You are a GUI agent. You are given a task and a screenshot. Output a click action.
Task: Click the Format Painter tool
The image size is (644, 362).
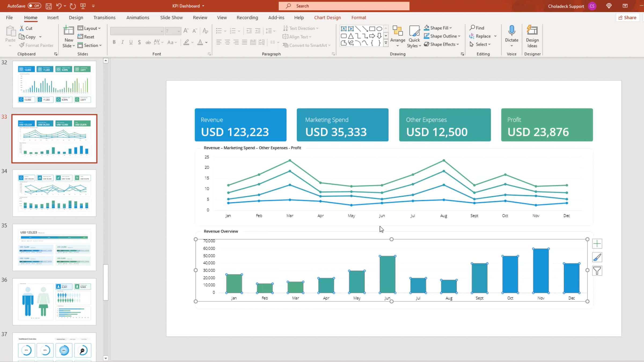(x=36, y=45)
